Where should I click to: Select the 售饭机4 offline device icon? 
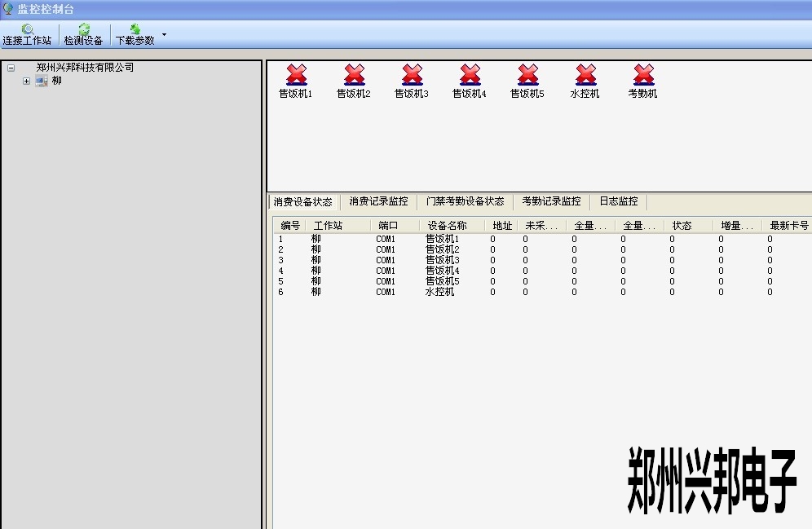470,74
